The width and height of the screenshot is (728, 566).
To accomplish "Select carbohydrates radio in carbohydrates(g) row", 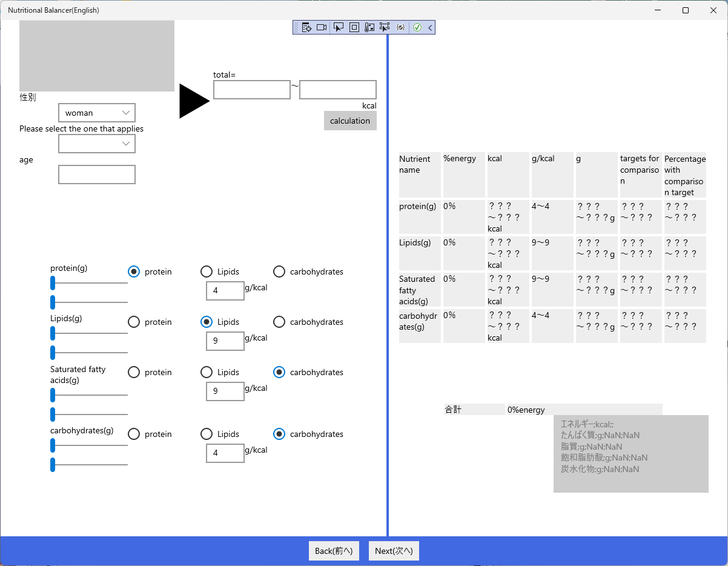I will pos(279,434).
